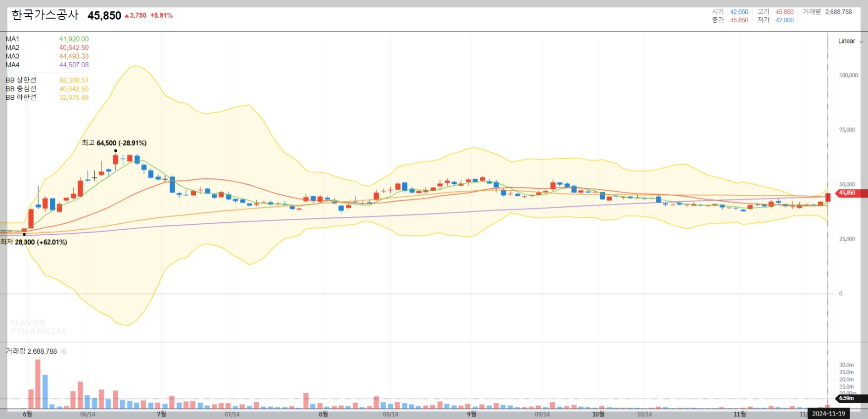Click the MA2 value 40,642.50
The height and width of the screenshot is (419, 868).
pos(74,47)
